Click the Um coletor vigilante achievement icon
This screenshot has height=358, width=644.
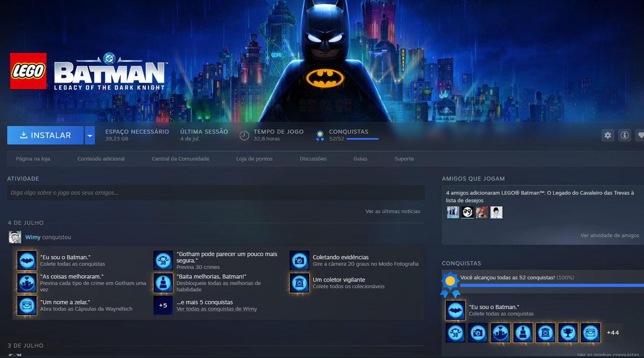299,282
